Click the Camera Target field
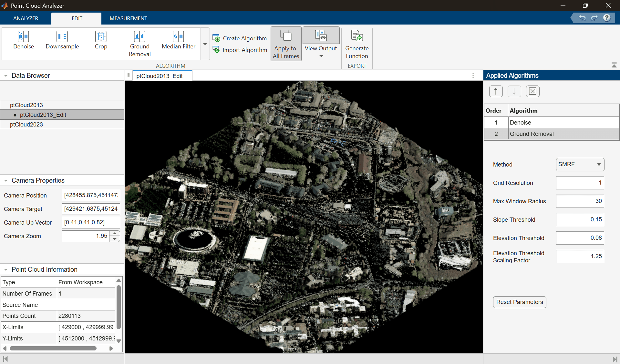Image resolution: width=620 pixels, height=364 pixels. [x=91, y=209]
